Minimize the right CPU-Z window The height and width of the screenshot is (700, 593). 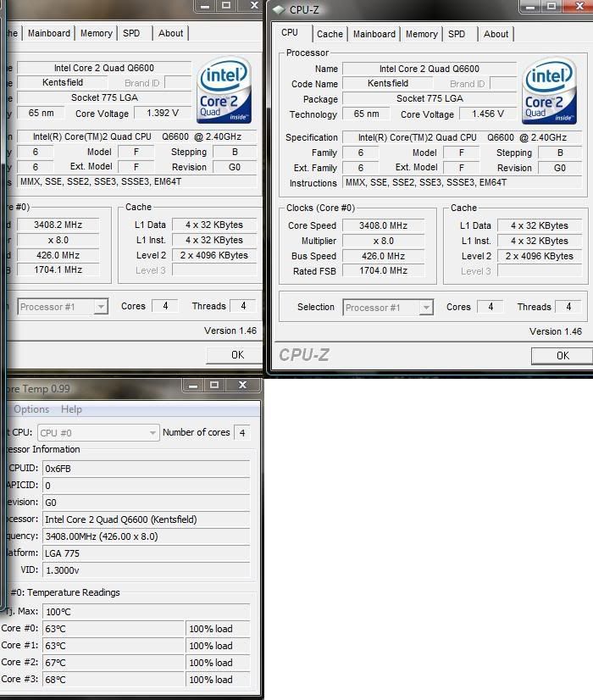pos(529,6)
